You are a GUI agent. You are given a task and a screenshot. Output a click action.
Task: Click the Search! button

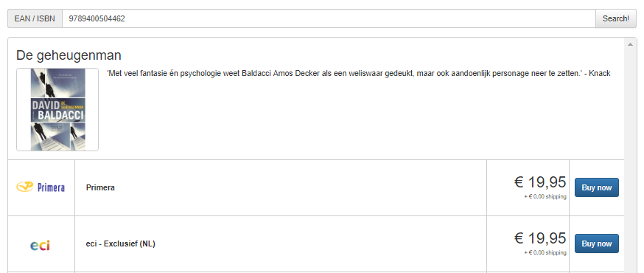coord(616,18)
